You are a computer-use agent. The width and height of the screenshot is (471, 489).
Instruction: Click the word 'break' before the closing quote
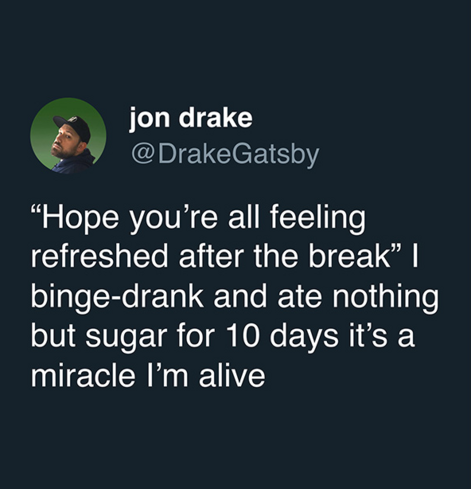[349, 257]
